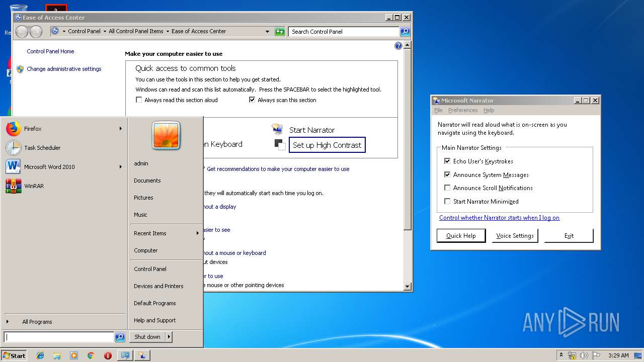Image resolution: width=644 pixels, height=362 pixels.
Task: Open Shut down options arrow
Action: 169,337
